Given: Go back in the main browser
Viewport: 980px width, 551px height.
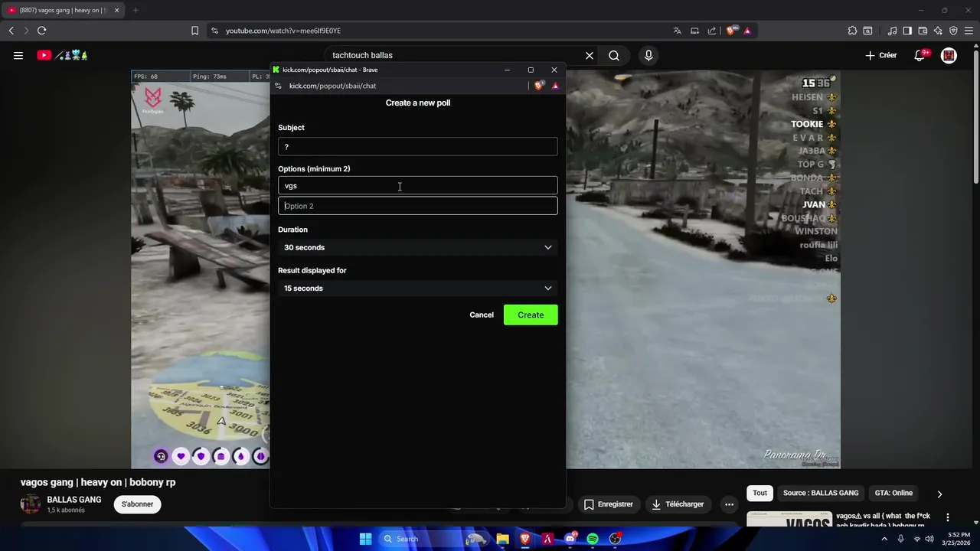Looking at the screenshot, I should (x=11, y=31).
